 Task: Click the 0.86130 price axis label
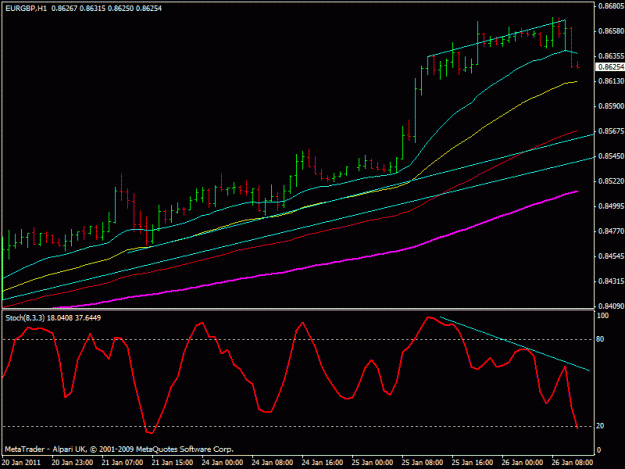(x=611, y=81)
